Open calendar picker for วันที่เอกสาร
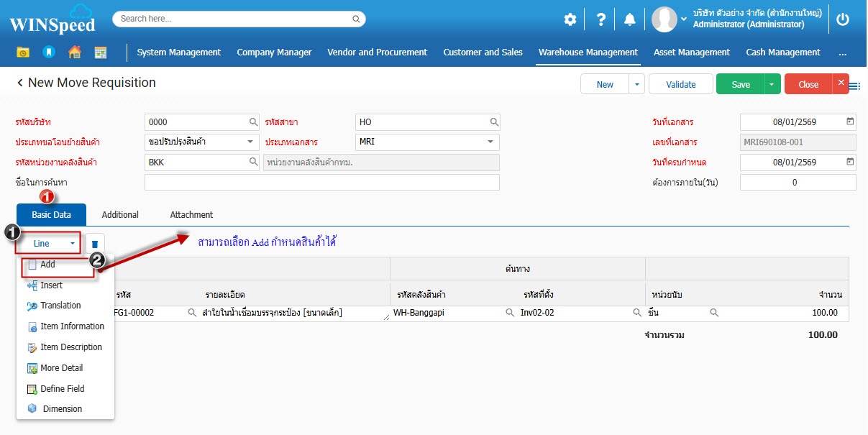Viewport: 868px width, 435px height. click(x=850, y=122)
